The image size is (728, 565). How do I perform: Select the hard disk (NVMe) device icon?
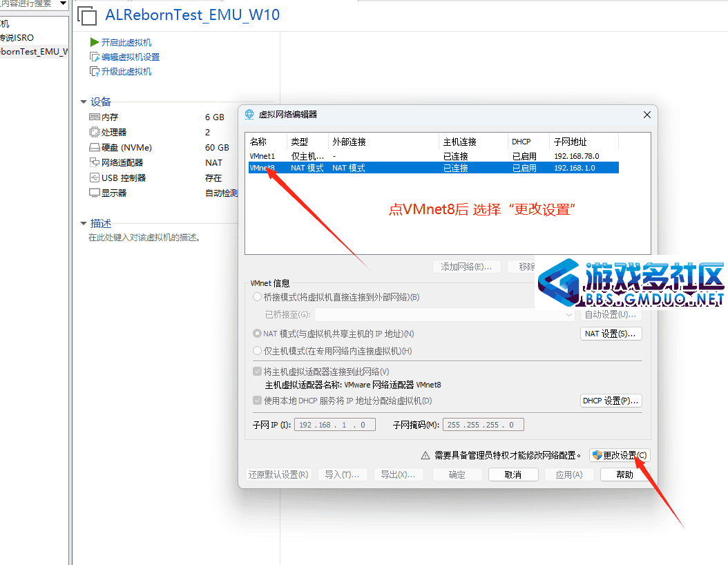point(94,148)
